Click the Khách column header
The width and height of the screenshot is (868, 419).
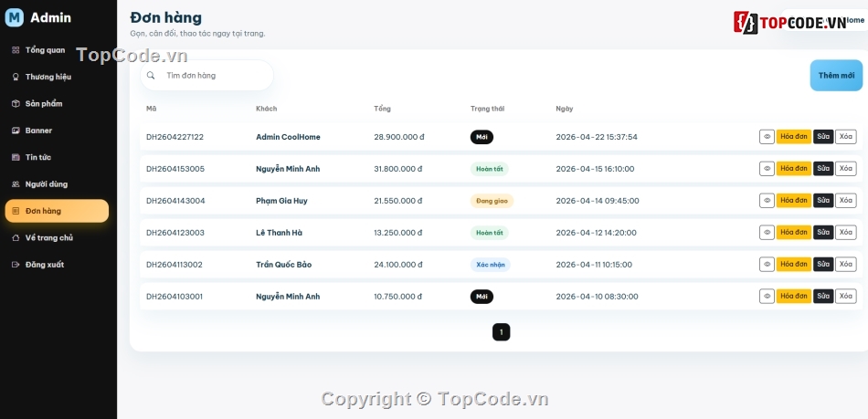coord(266,109)
